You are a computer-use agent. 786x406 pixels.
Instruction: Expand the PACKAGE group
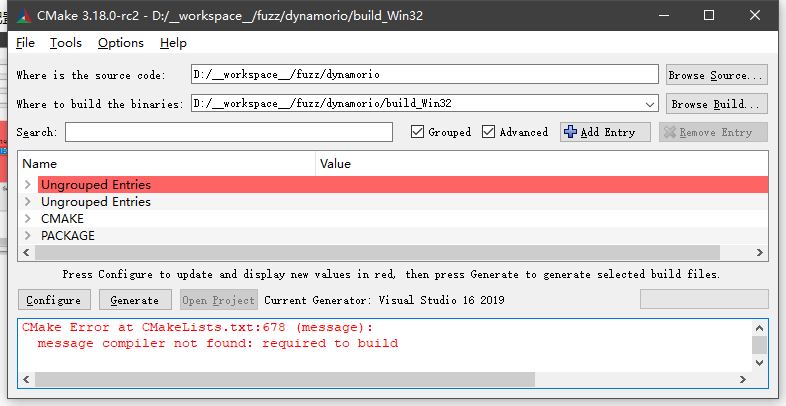[x=28, y=236]
